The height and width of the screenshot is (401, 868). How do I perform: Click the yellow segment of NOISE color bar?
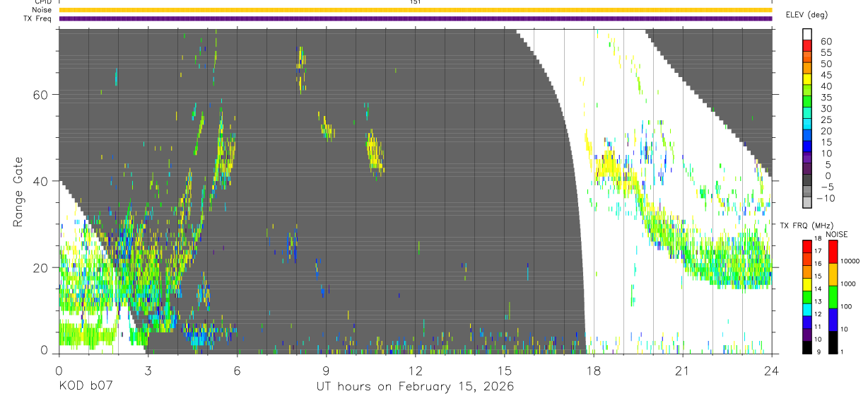[x=833, y=274]
